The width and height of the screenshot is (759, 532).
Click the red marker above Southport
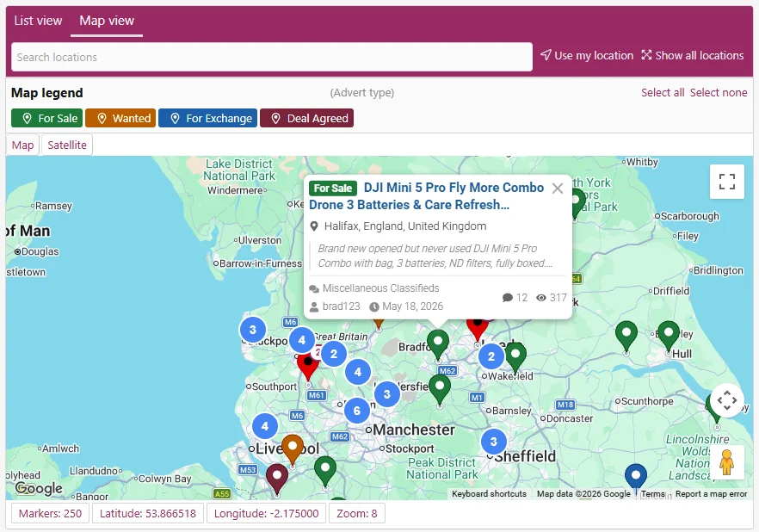coord(308,366)
